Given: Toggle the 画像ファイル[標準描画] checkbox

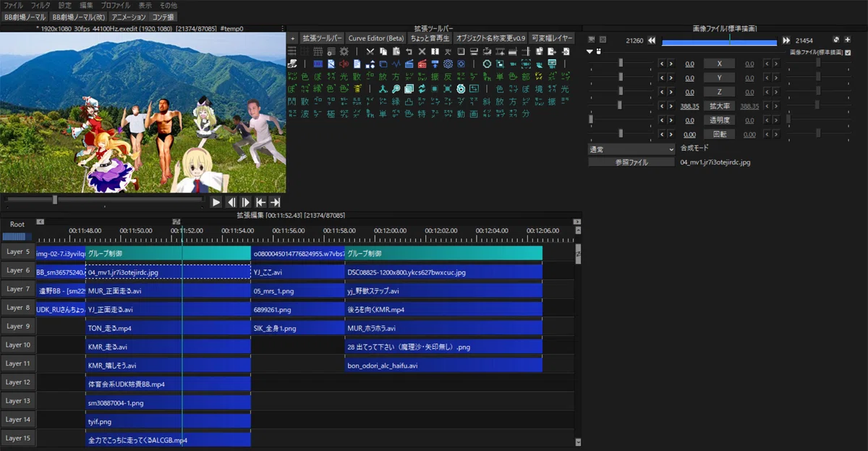Looking at the screenshot, I should (x=848, y=52).
